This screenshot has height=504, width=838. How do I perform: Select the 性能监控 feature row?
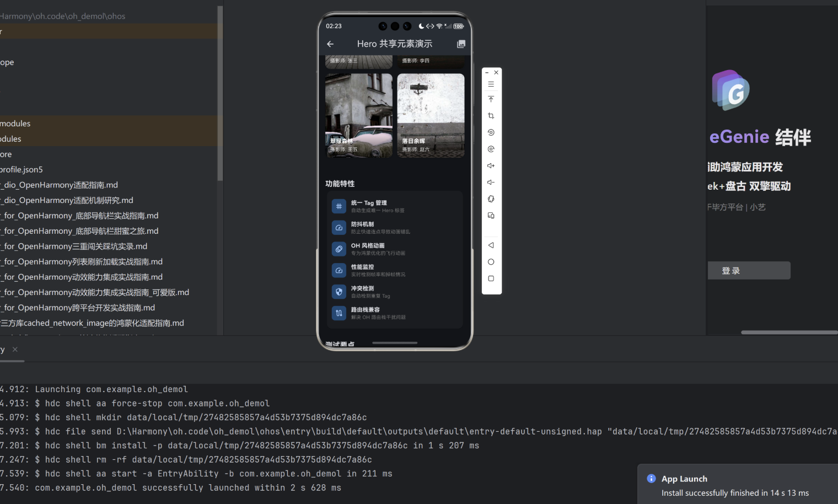pos(395,270)
